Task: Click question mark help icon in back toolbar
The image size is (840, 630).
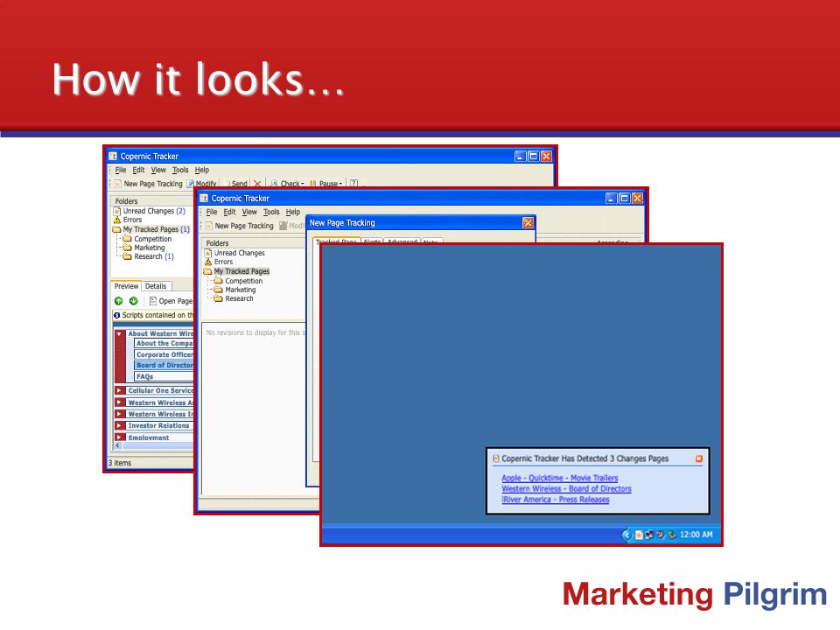Action: (353, 183)
